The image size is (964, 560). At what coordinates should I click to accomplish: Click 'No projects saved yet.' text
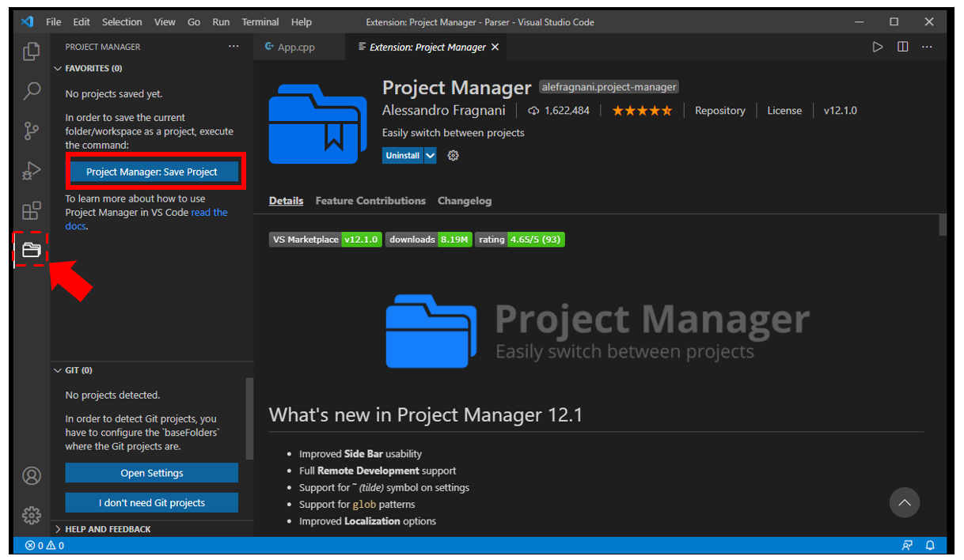[114, 94]
